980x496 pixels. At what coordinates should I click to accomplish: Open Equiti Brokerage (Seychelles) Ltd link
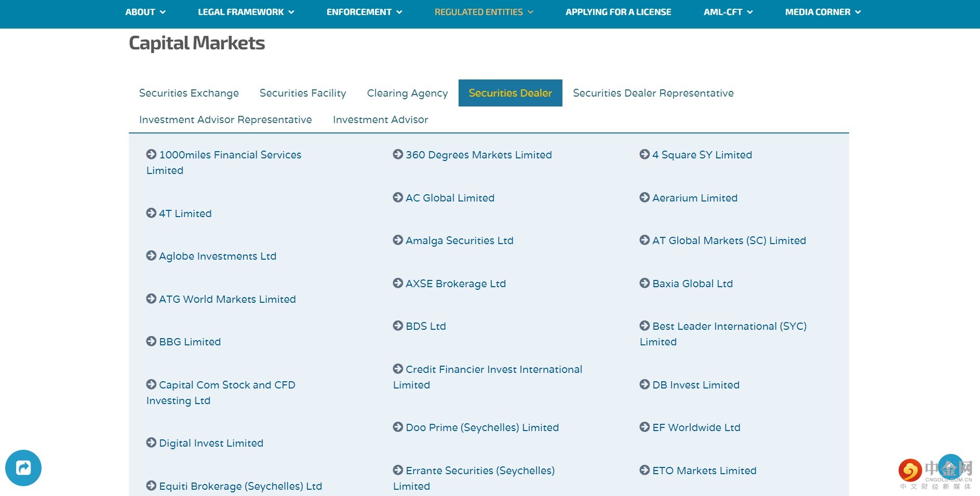pos(240,486)
